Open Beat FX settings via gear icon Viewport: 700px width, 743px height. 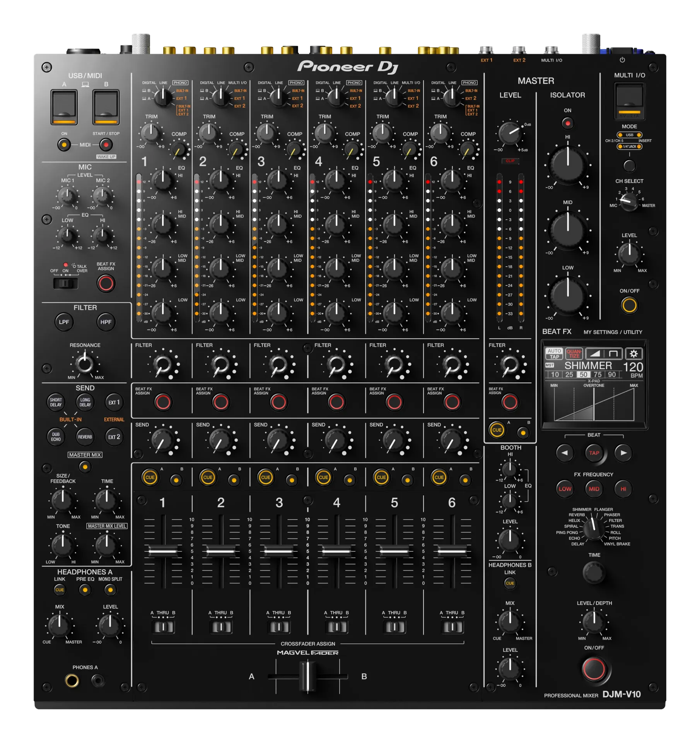pyautogui.click(x=633, y=353)
